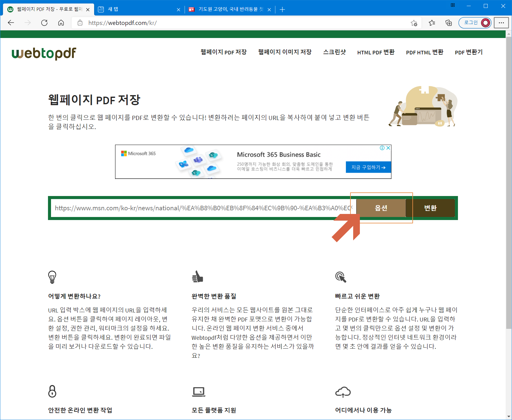Add this page to favorites
Image resolution: width=512 pixels, height=420 pixels.
(414, 23)
